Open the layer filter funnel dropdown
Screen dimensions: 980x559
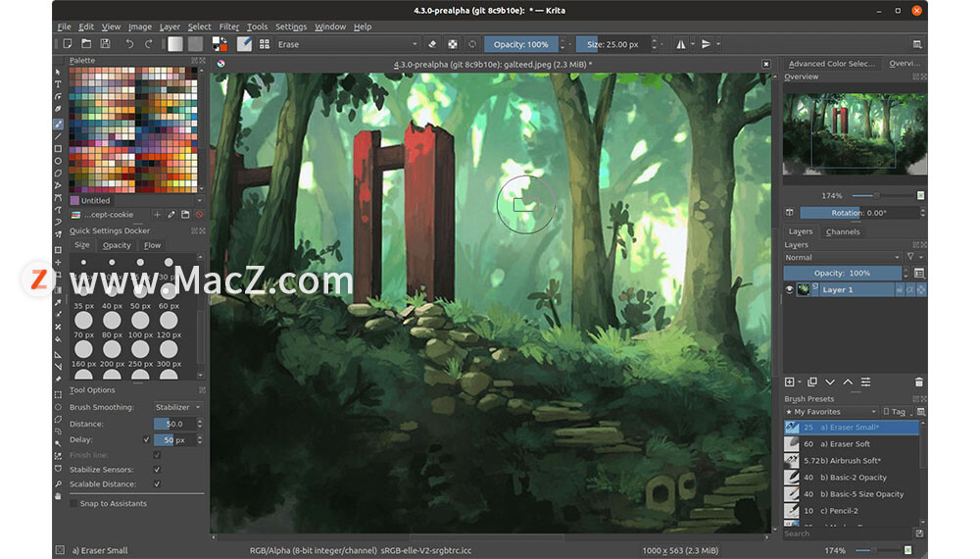[x=914, y=257]
